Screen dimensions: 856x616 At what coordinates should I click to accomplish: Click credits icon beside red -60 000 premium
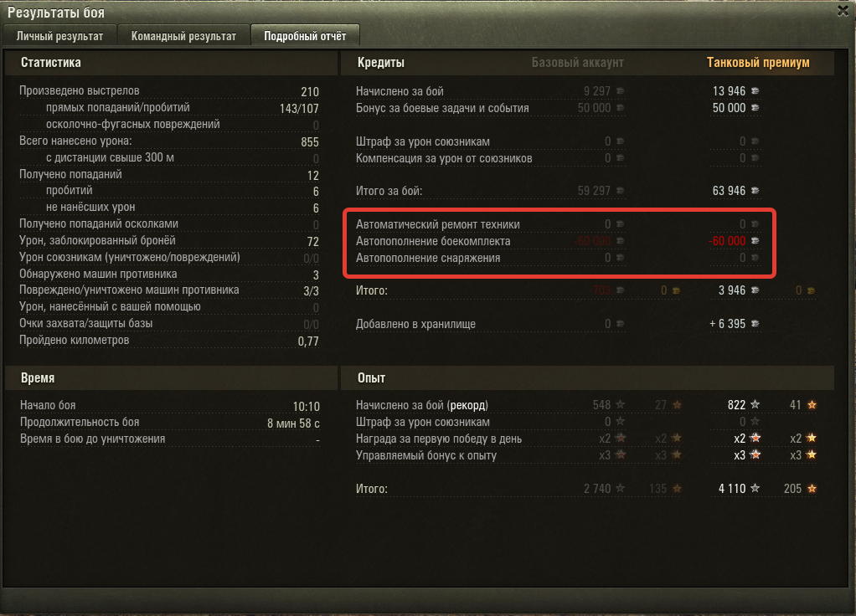tap(755, 240)
